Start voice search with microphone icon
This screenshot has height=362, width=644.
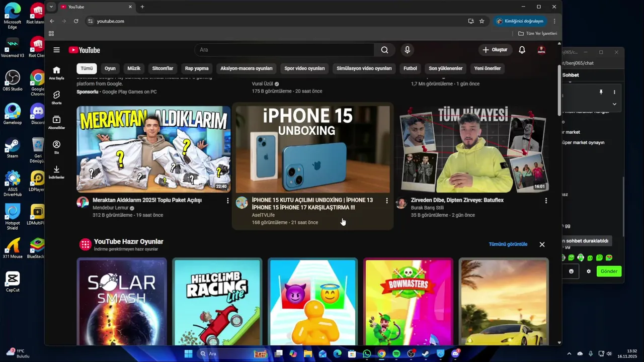pyautogui.click(x=408, y=50)
